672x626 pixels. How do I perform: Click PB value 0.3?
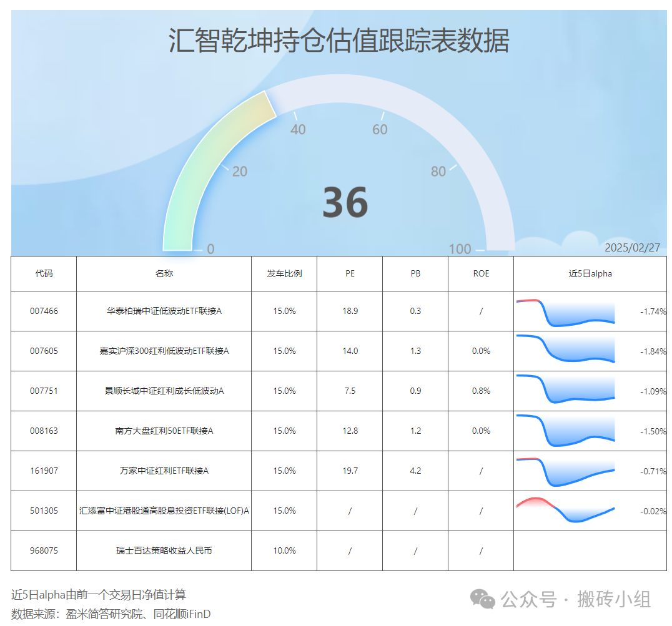point(415,311)
